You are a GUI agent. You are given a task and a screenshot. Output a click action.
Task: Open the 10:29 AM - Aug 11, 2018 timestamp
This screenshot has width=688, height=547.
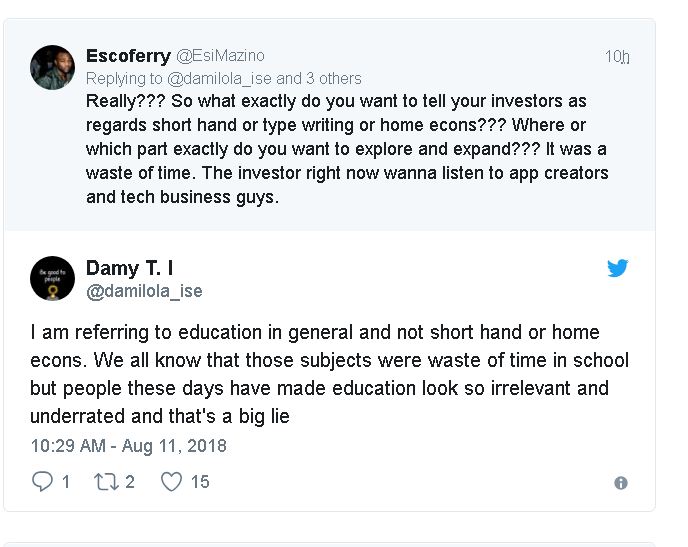(x=128, y=446)
